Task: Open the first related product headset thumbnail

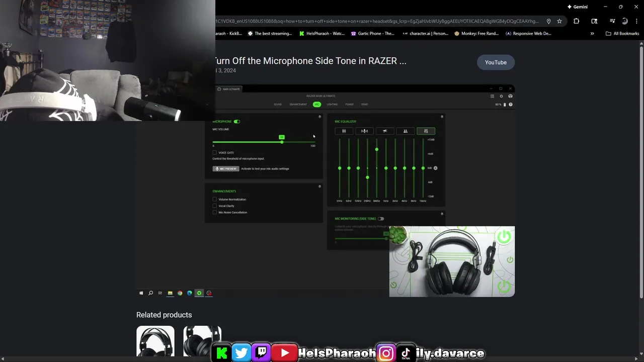Action: coord(155,341)
